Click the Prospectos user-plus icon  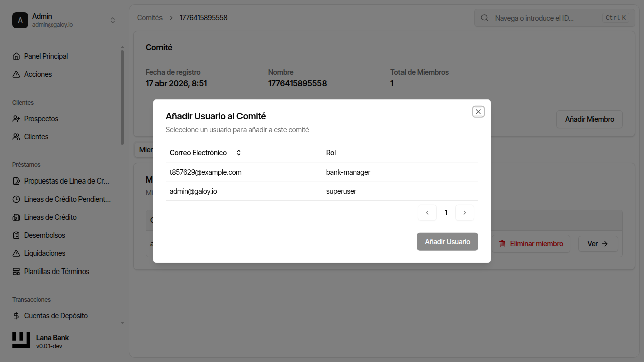pos(16,119)
